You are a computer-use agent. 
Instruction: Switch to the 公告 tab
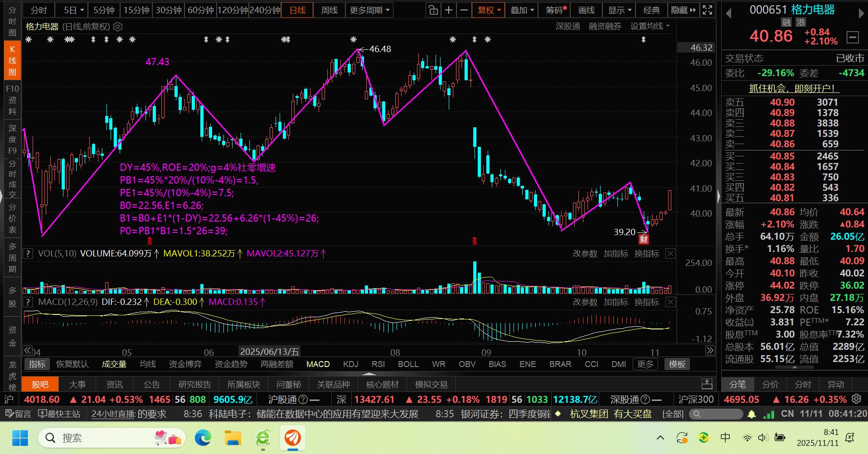pos(151,384)
